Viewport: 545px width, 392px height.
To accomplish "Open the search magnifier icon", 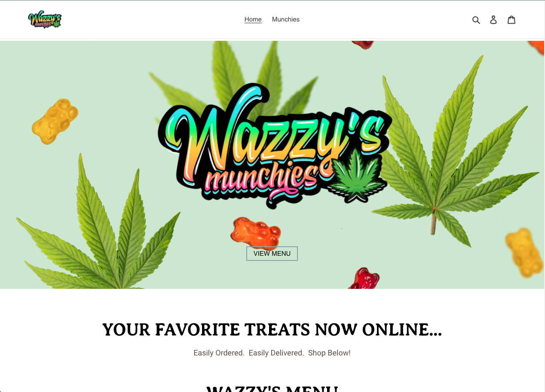I will pos(476,20).
